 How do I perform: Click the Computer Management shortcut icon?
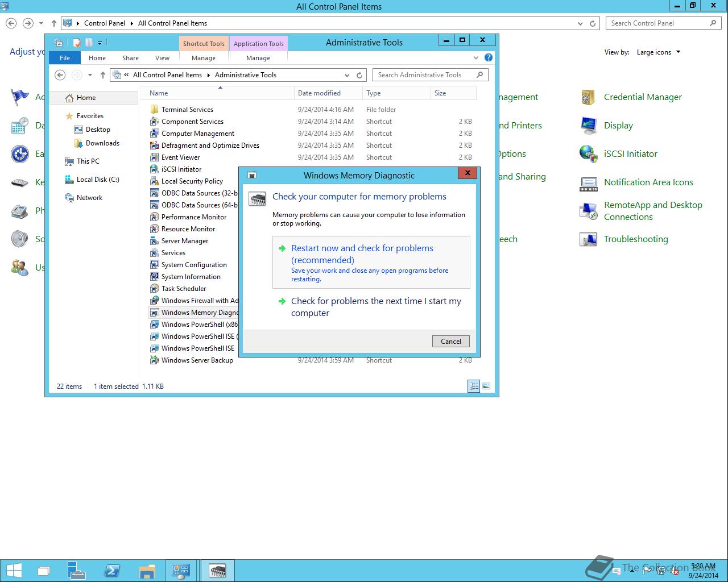point(154,134)
